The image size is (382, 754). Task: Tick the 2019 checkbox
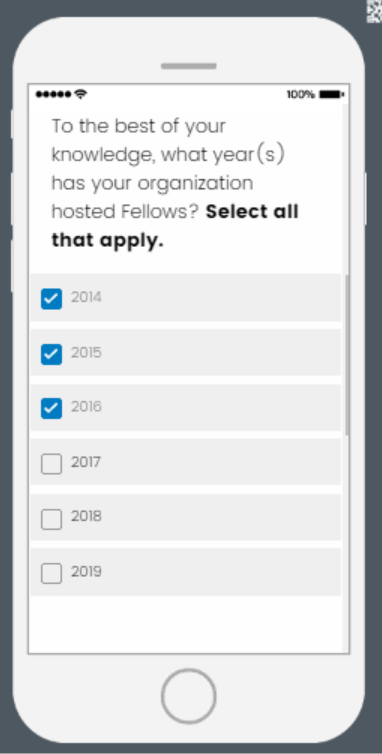coord(51,573)
